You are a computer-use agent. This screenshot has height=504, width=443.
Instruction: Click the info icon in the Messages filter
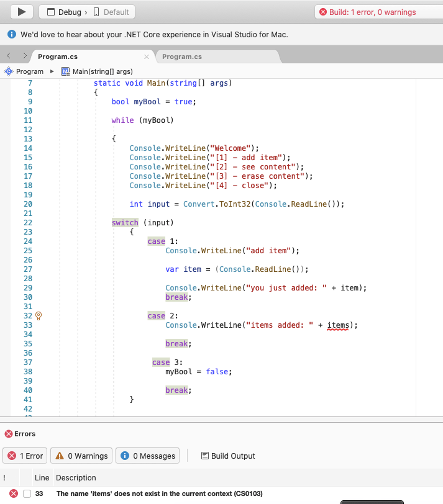125,456
